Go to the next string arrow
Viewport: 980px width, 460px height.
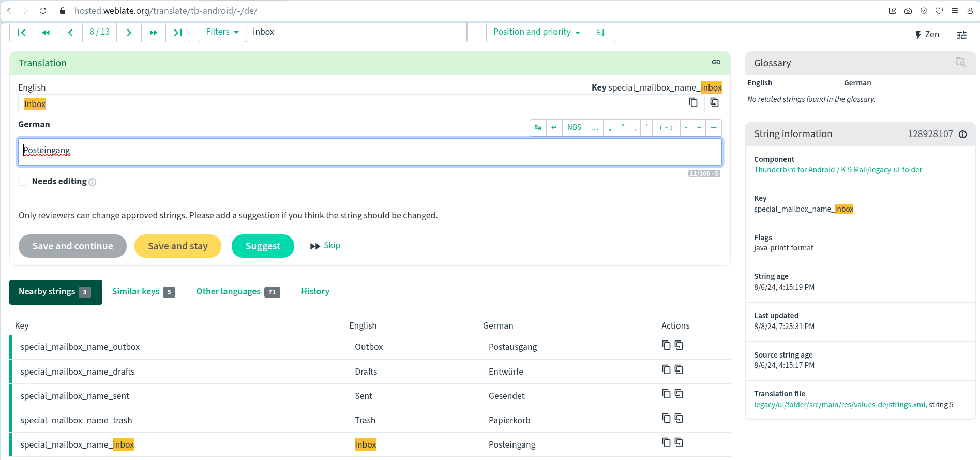(x=129, y=32)
